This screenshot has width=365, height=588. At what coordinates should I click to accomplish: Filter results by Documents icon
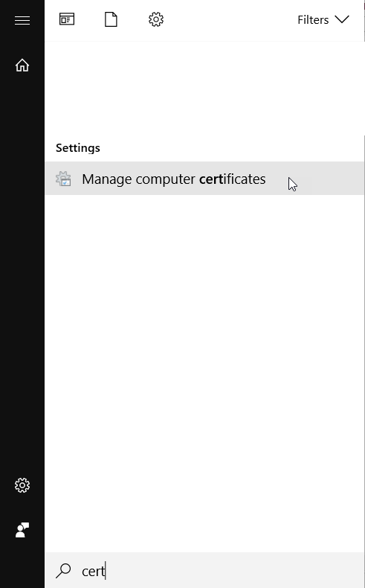pyautogui.click(x=111, y=19)
